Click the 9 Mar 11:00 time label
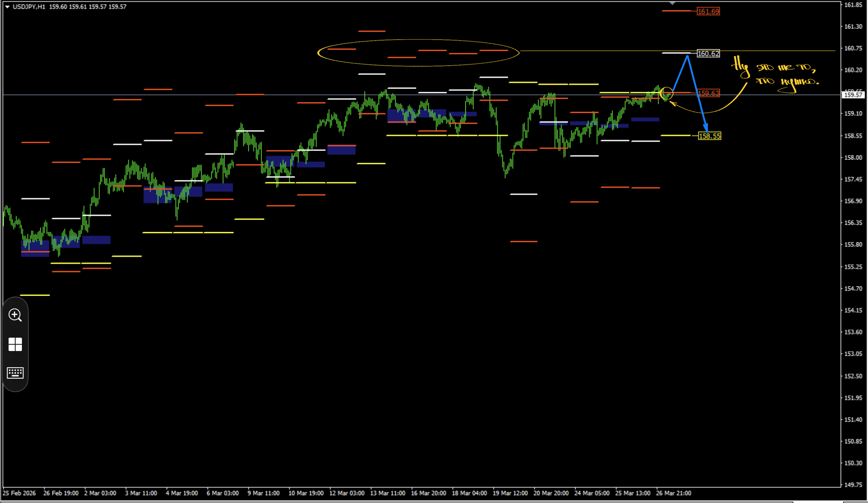This screenshot has height=503, width=868. coord(263,493)
